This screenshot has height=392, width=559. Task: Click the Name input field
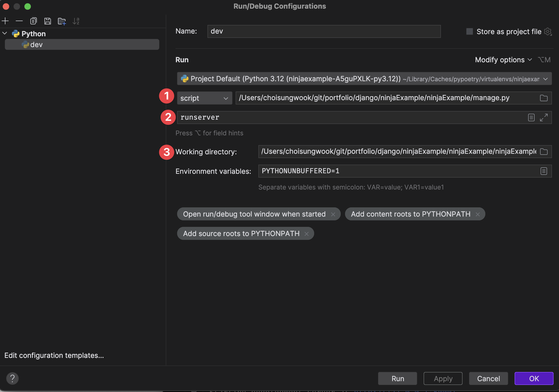324,31
